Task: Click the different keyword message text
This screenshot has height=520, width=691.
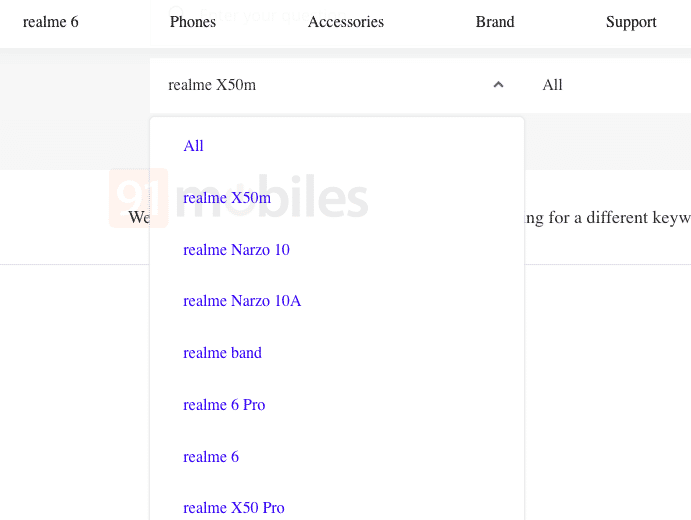Action: coord(607,218)
